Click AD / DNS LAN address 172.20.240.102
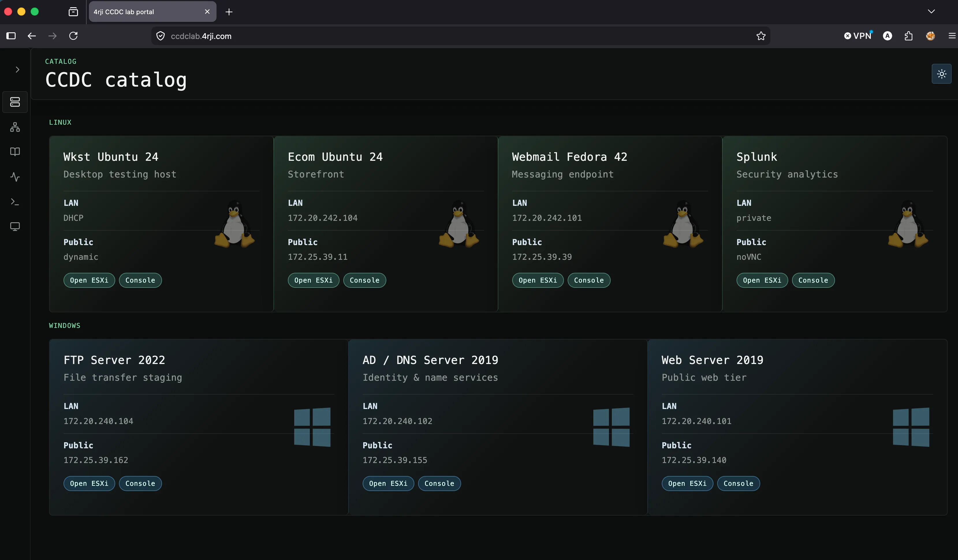Image resolution: width=958 pixels, height=560 pixels. [397, 421]
